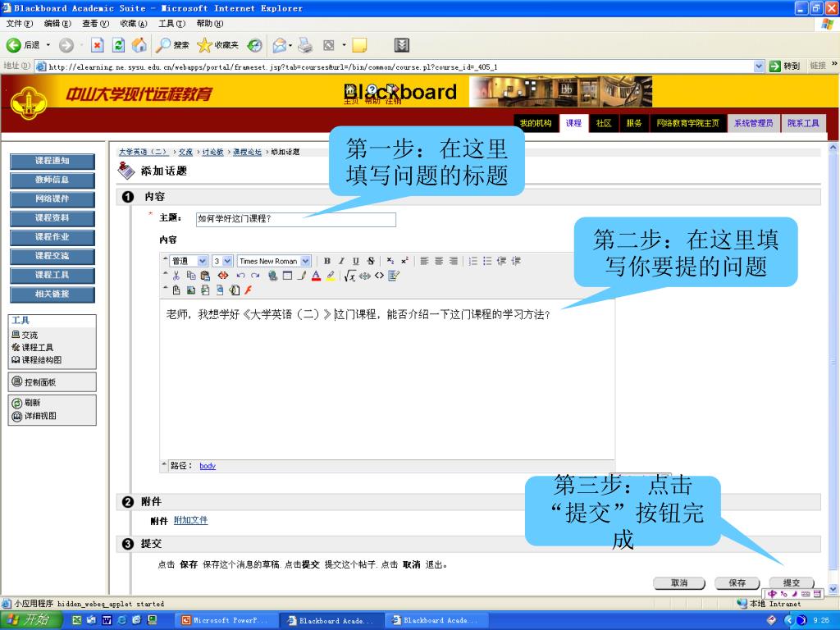Screen dimensions: 840x630
Task: Switch to the 社区 tab
Action: pyautogui.click(x=604, y=123)
